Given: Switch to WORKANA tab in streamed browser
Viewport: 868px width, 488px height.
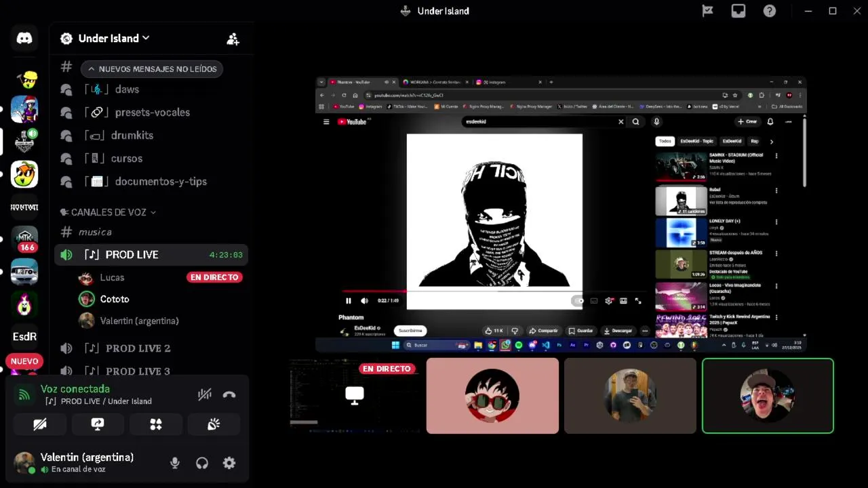Looking at the screenshot, I should point(434,82).
